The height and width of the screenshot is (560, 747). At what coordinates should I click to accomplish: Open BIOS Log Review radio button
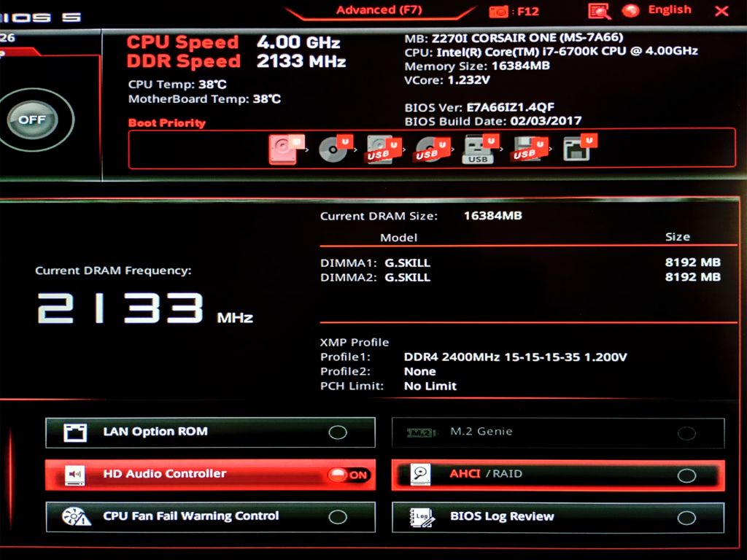[686, 518]
